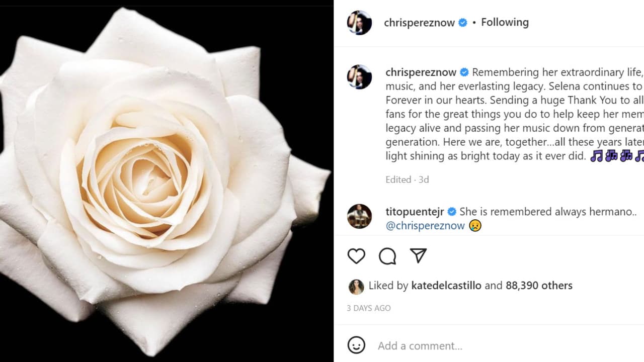Click chrispereznow's profile picture in the header

click(359, 22)
